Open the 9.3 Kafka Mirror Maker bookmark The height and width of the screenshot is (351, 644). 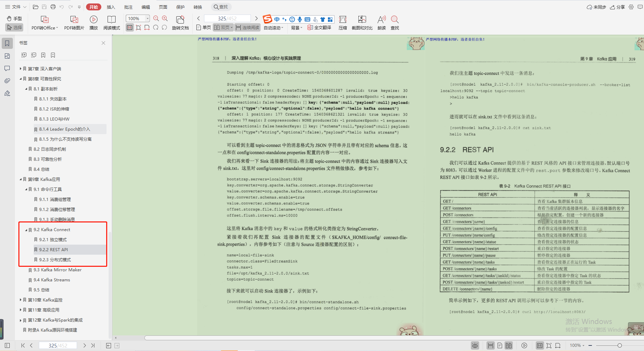pyautogui.click(x=58, y=270)
